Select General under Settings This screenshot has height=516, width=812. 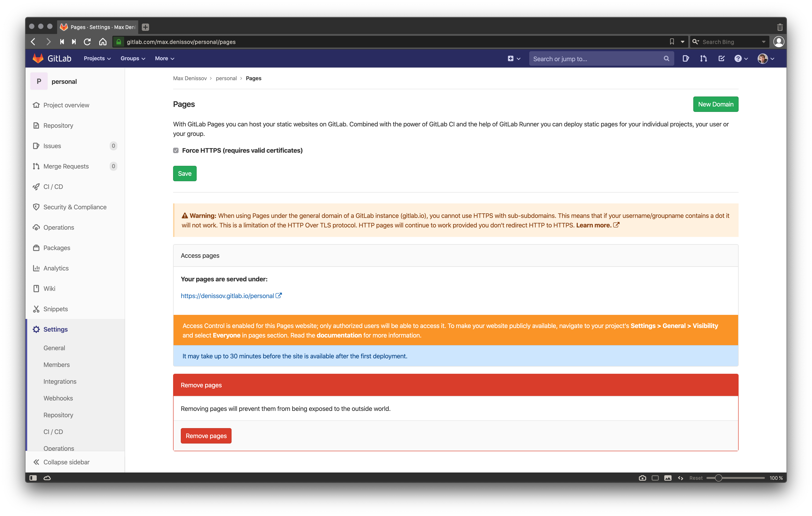(54, 348)
